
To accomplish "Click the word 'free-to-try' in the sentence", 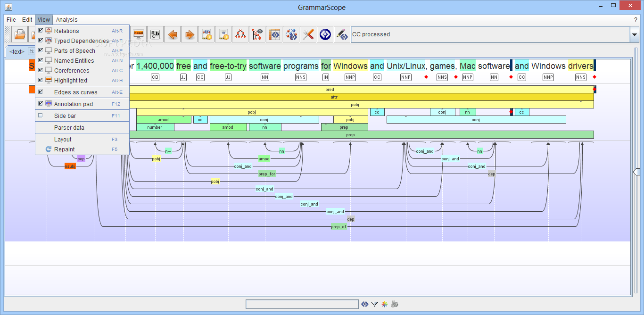I will point(228,66).
